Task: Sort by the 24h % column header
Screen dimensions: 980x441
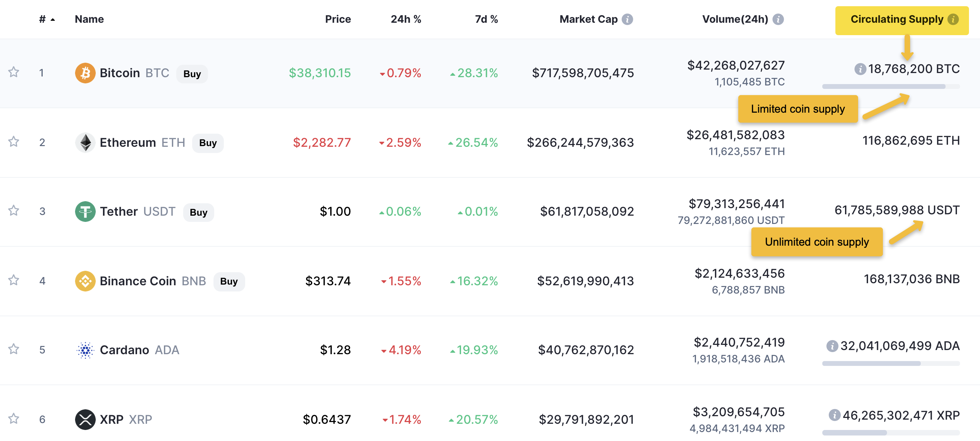Action: coord(406,19)
